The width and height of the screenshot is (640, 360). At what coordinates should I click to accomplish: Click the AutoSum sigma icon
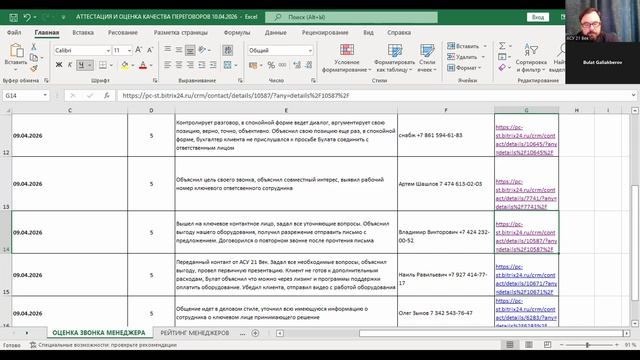pyautogui.click(x=502, y=46)
